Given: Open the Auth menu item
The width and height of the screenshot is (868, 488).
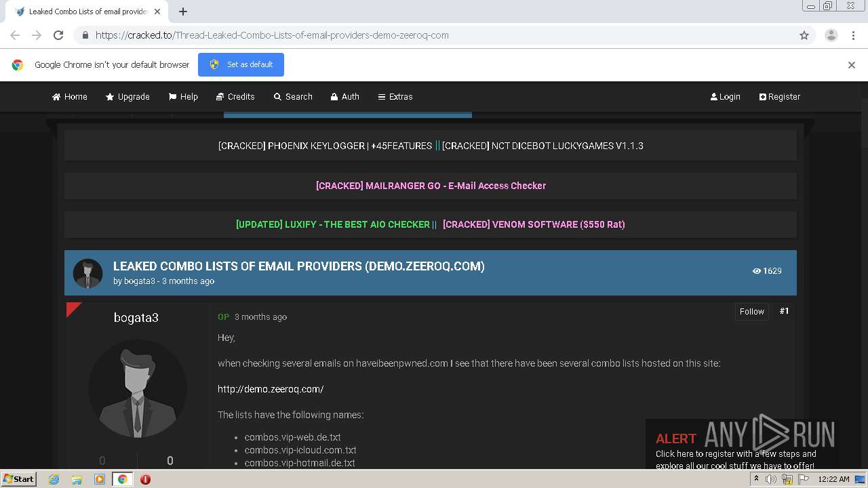Looking at the screenshot, I should (x=345, y=97).
